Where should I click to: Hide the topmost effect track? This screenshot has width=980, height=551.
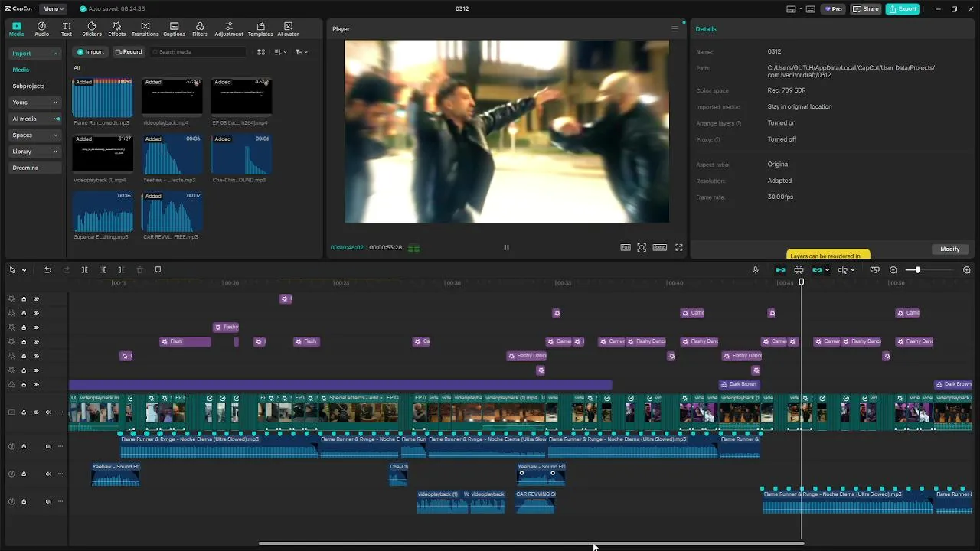36,299
